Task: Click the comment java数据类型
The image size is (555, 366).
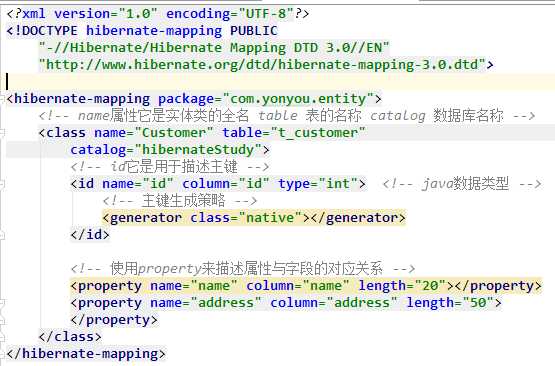Action: coord(462,184)
